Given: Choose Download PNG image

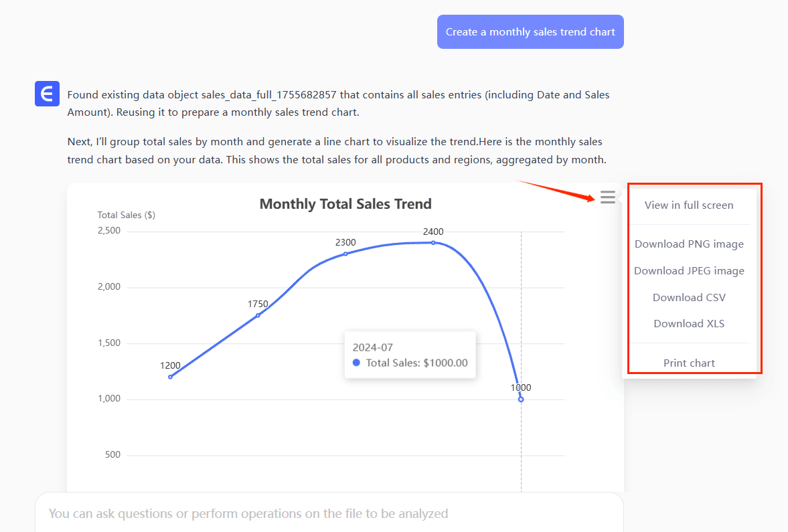Looking at the screenshot, I should [689, 244].
